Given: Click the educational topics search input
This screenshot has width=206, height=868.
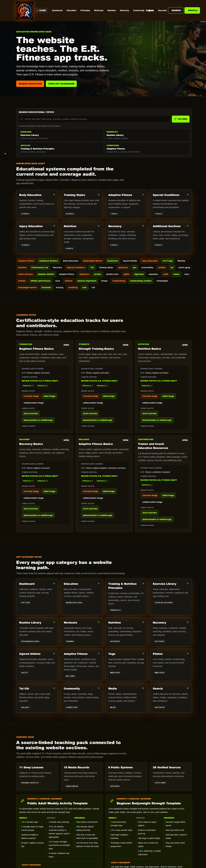Looking at the screenshot, I should point(95,119).
